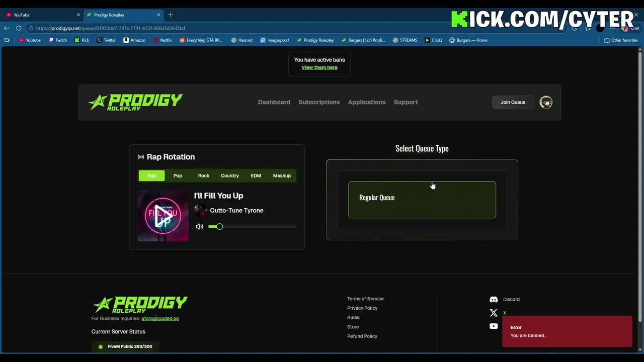Close the YouTube browser tab
The height and width of the screenshot is (362, 644).
tap(78, 15)
